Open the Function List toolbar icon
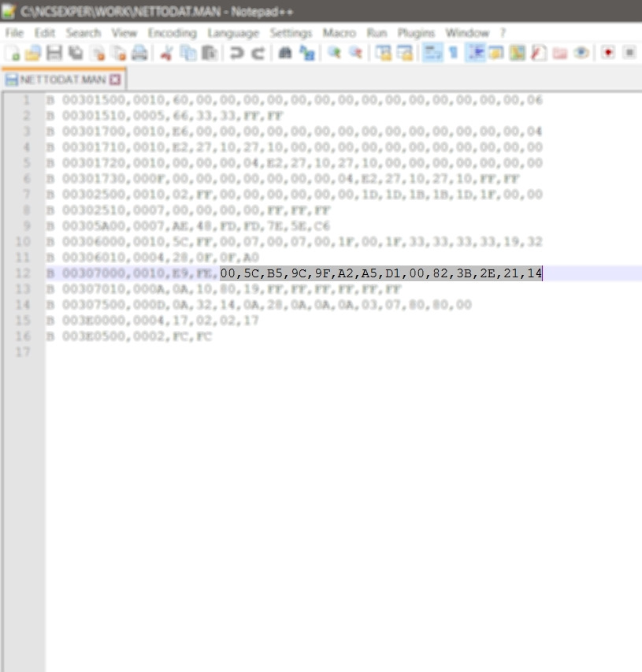The image size is (642, 672). pos(539,53)
